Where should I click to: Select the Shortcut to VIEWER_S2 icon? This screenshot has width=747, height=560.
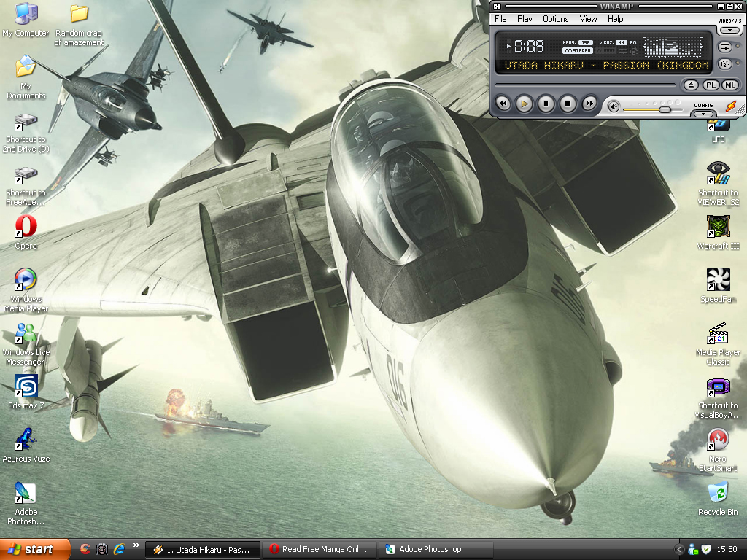718,183
